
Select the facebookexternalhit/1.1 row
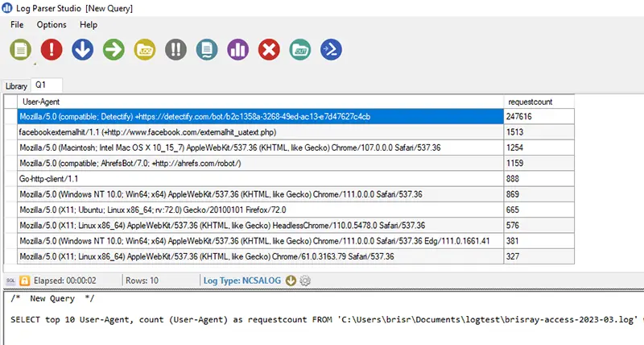click(x=260, y=132)
